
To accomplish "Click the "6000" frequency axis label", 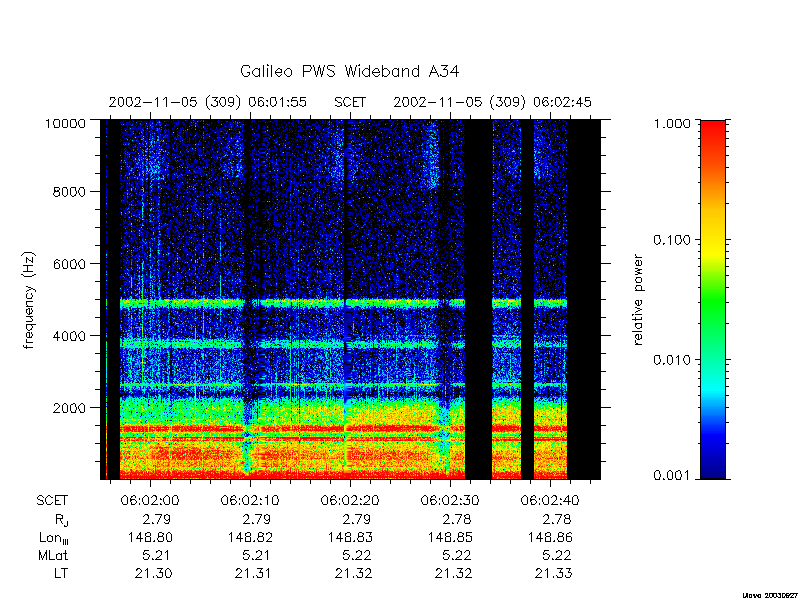I will point(69,264).
